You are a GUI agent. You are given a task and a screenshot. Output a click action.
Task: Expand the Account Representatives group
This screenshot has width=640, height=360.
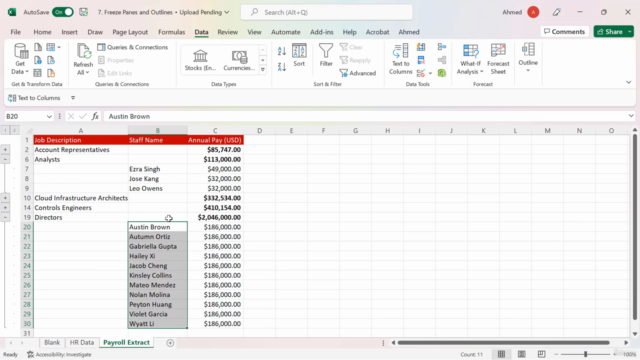click(x=5, y=150)
